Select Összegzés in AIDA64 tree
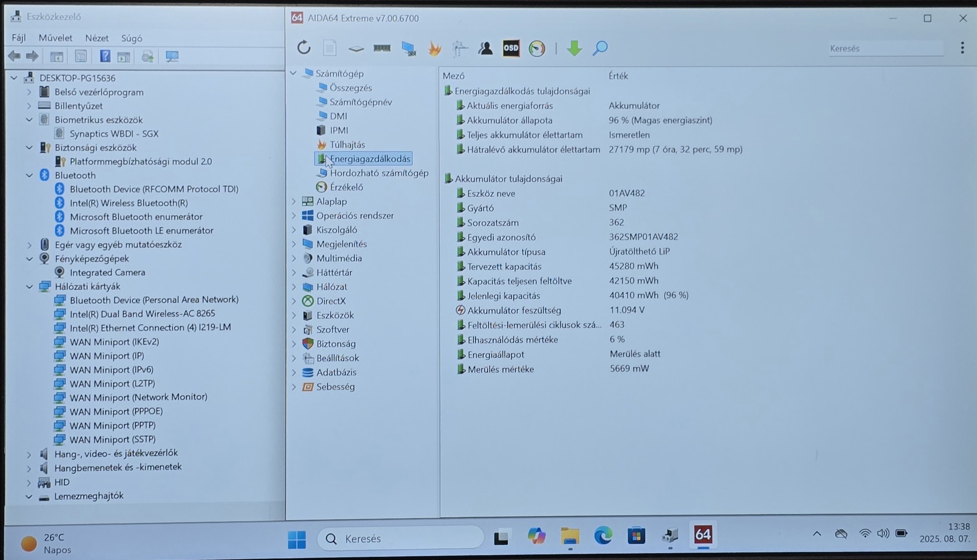The height and width of the screenshot is (560, 977). pyautogui.click(x=350, y=88)
